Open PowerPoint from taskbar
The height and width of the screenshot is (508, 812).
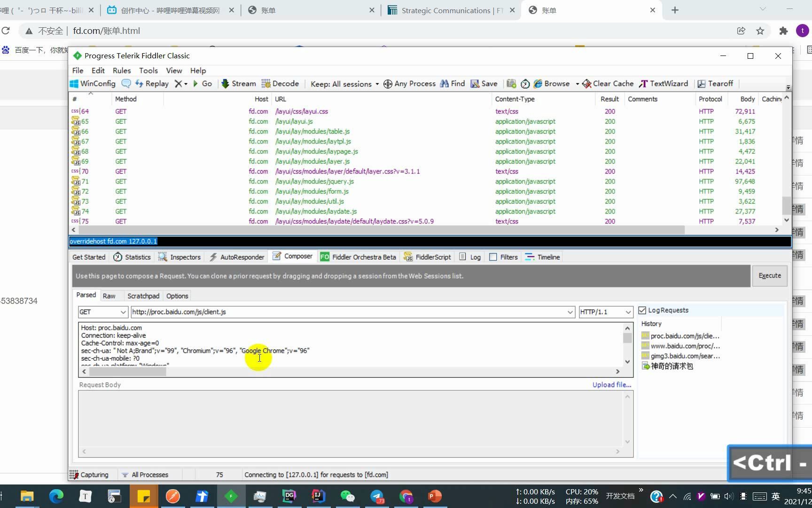435,496
